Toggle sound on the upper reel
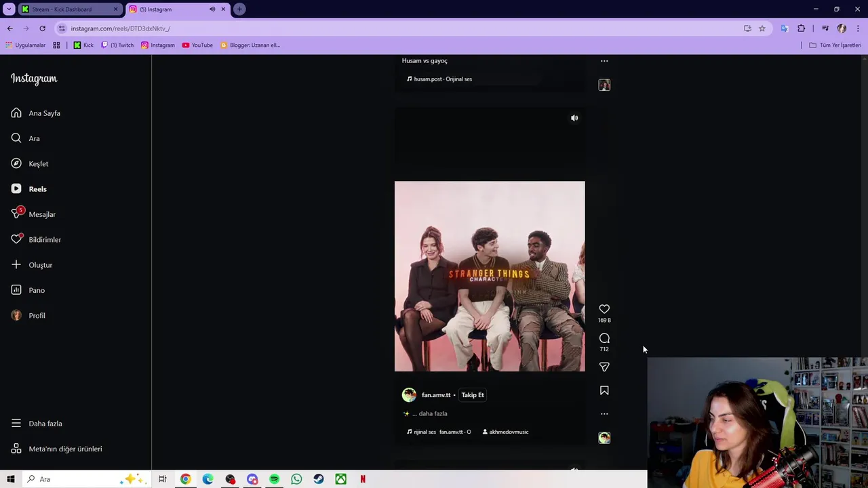 [x=574, y=118]
